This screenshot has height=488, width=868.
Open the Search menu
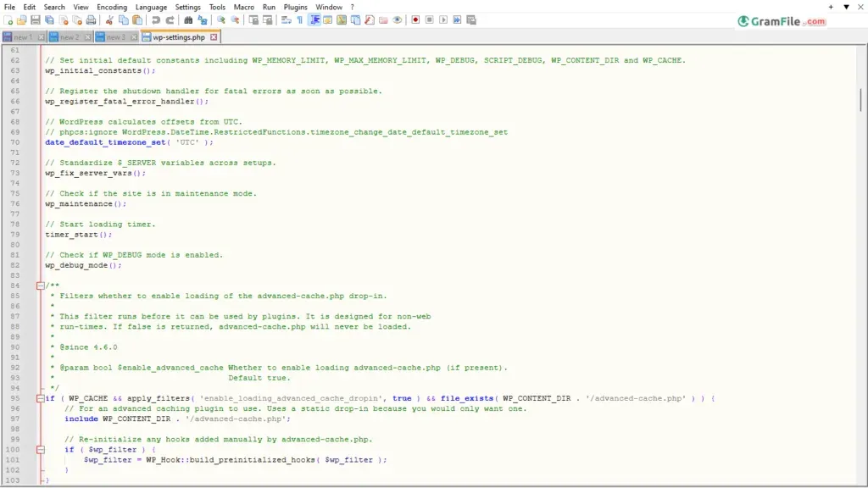[54, 7]
